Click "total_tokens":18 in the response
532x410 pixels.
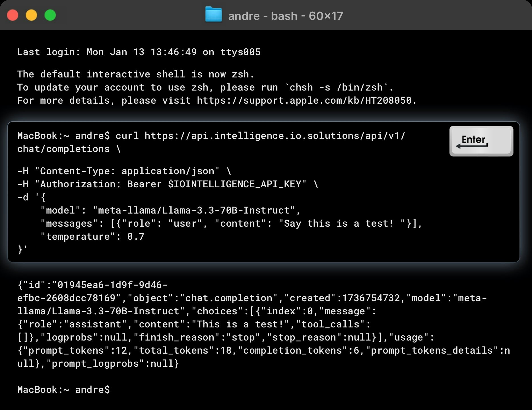point(182,350)
